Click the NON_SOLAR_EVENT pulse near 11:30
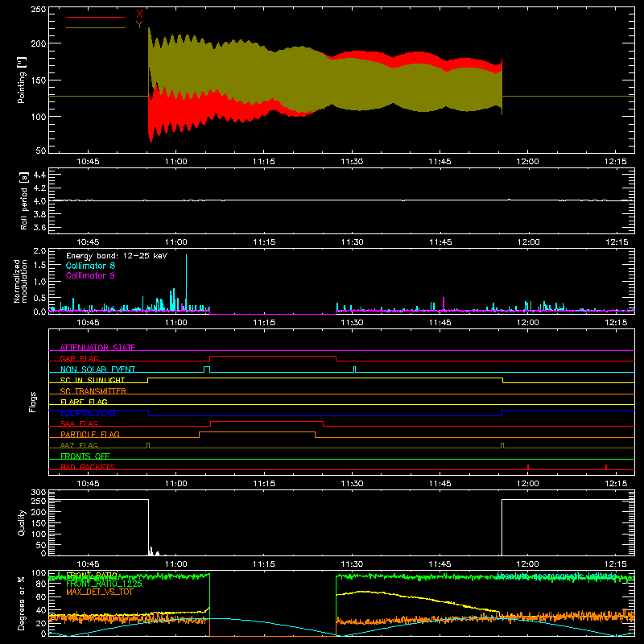 click(355, 369)
